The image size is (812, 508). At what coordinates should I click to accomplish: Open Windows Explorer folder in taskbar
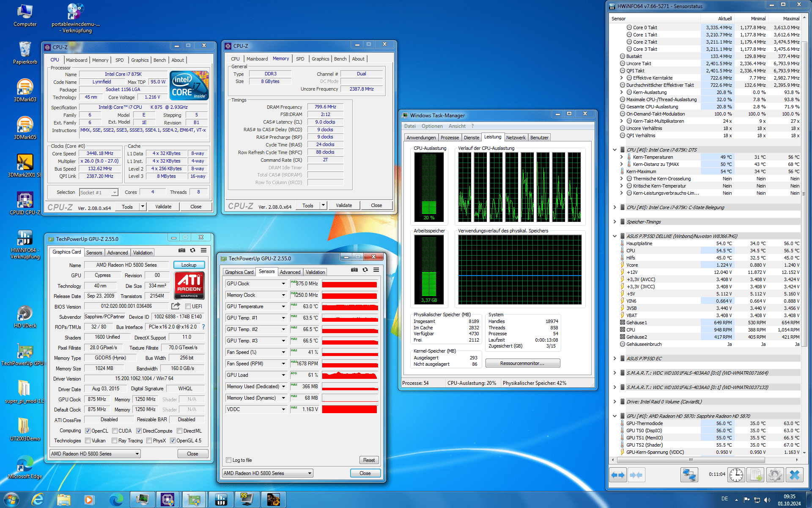(x=63, y=500)
